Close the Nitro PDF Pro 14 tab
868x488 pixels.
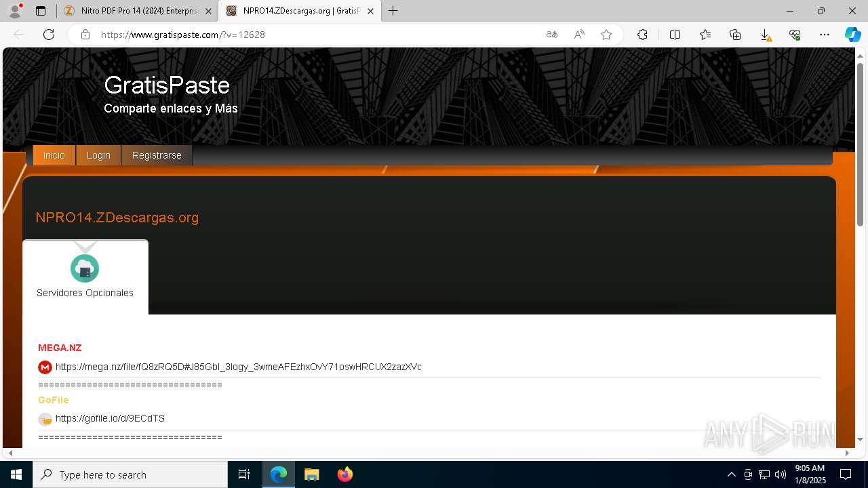tap(208, 11)
